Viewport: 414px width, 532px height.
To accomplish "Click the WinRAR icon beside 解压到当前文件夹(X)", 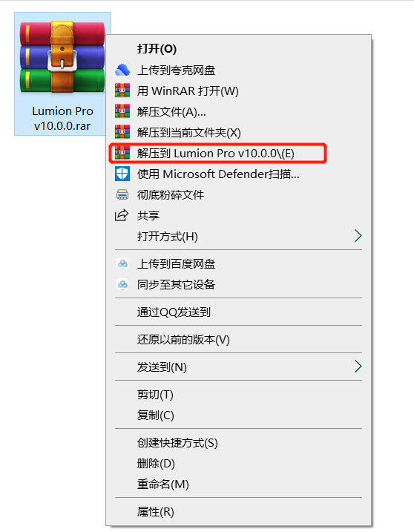I will pos(122,132).
